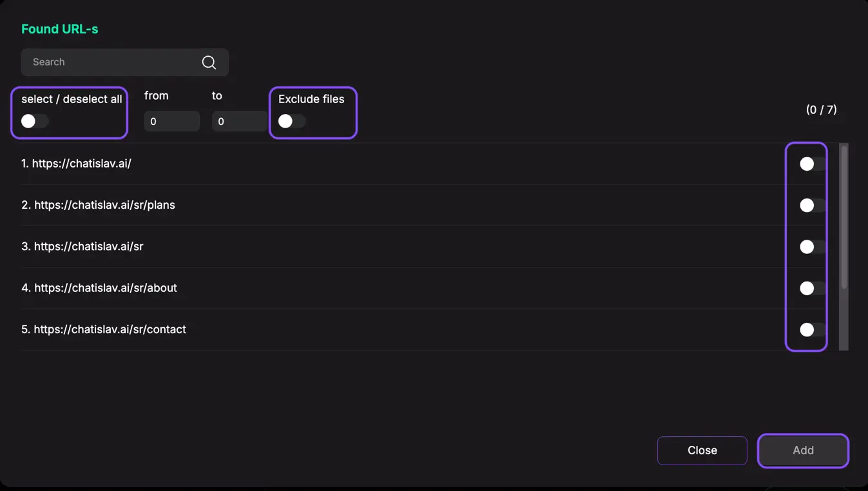Switch on toggle for chatislav.ai/sr
The height and width of the screenshot is (491, 868).
[813, 247]
